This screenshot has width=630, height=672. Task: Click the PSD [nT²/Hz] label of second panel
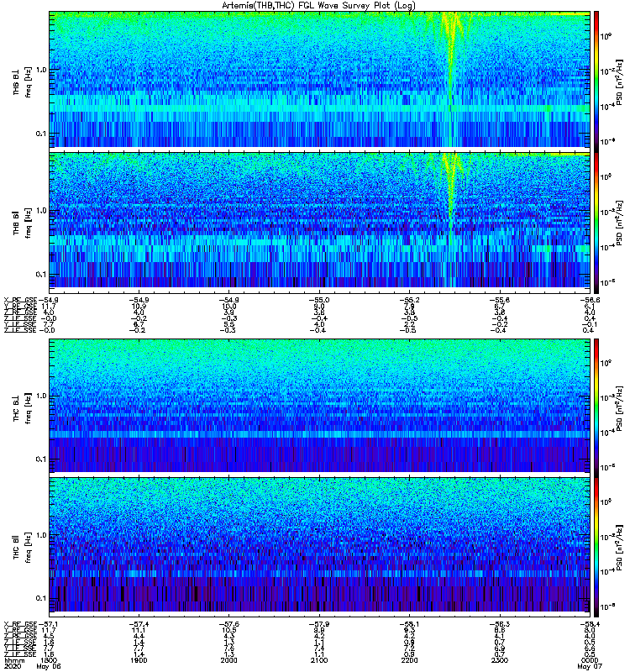point(620,223)
